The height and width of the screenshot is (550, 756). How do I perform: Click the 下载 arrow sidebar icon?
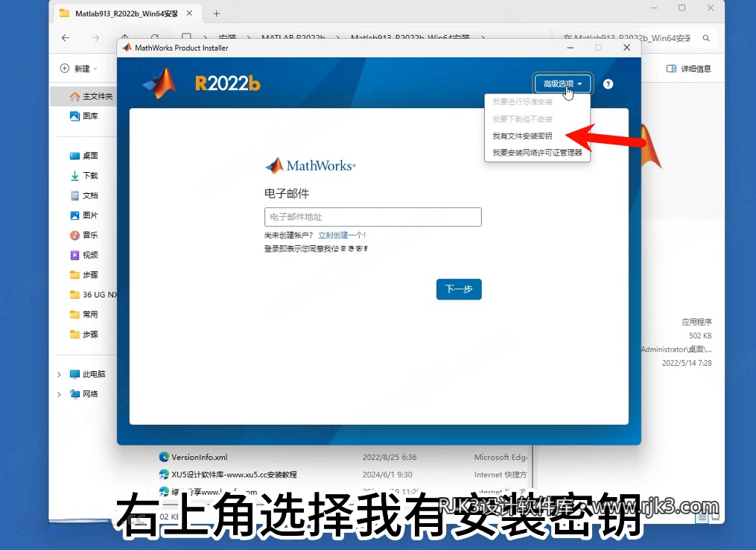pyautogui.click(x=74, y=176)
